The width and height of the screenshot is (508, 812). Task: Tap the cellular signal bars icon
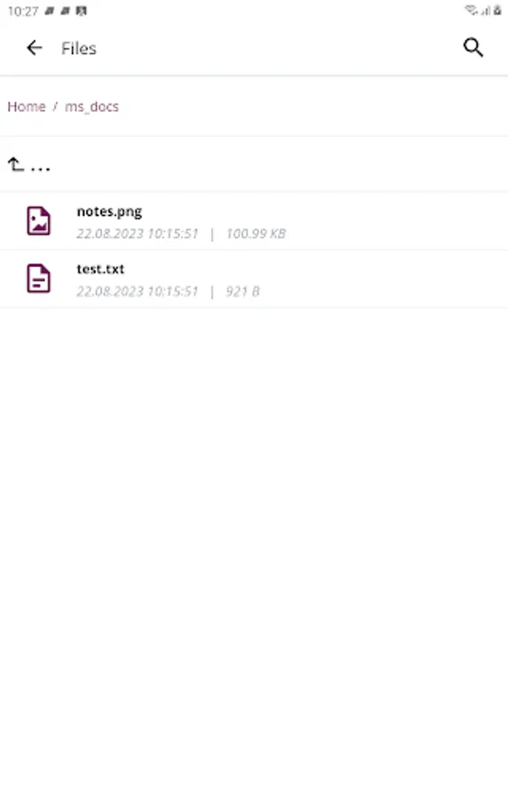click(x=485, y=10)
